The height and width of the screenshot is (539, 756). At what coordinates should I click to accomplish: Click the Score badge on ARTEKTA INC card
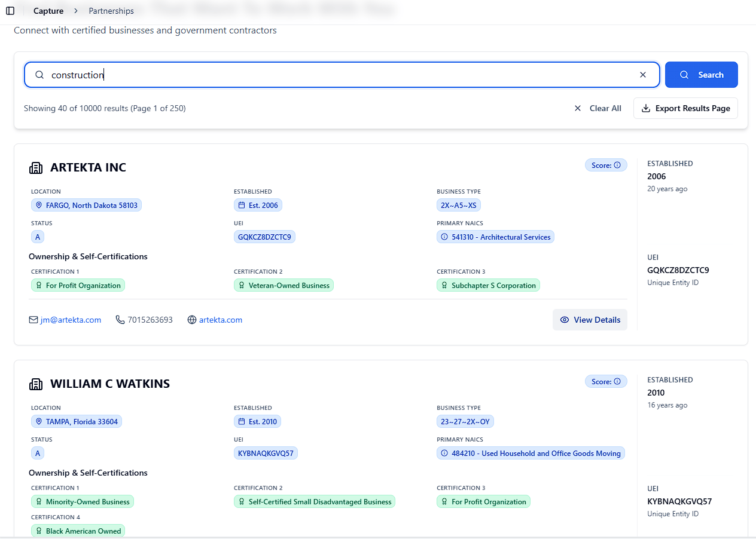(x=606, y=165)
